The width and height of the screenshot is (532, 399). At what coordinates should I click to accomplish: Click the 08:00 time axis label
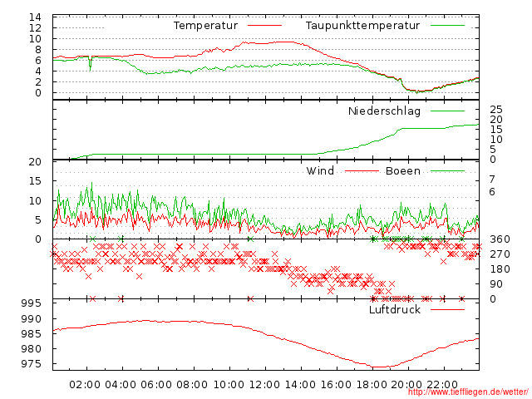click(x=192, y=385)
